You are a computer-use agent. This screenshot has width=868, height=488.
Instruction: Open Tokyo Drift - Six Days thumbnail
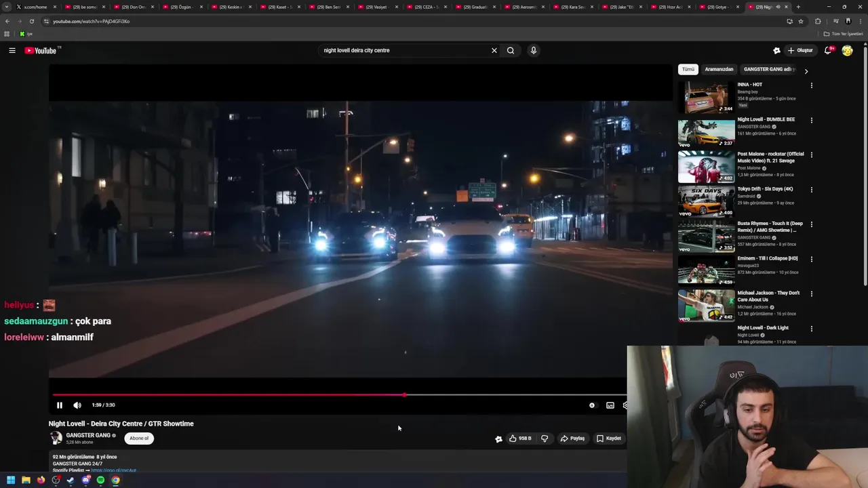[x=706, y=201]
